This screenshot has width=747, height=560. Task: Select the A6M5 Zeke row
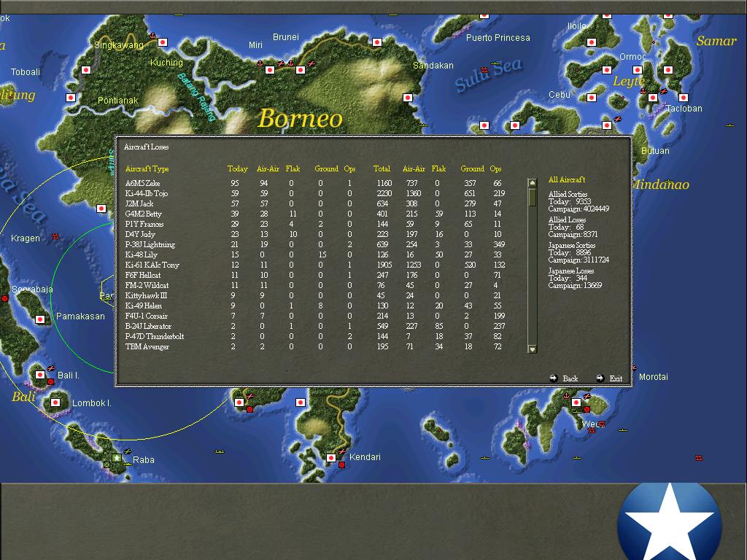tap(315, 183)
